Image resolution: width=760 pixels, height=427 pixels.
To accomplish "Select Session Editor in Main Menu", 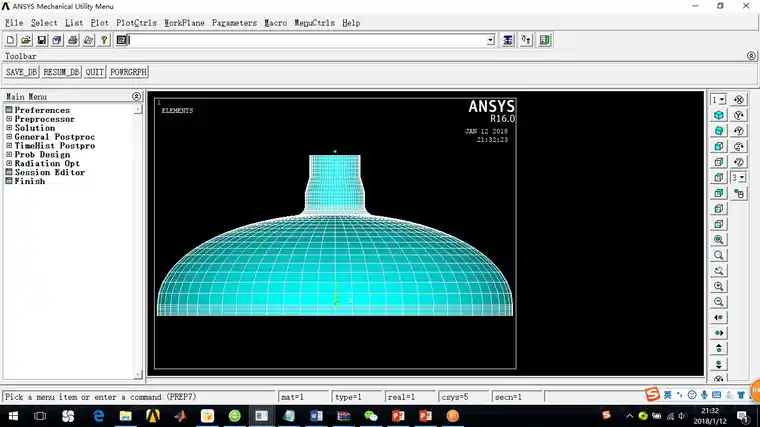I will click(x=49, y=172).
